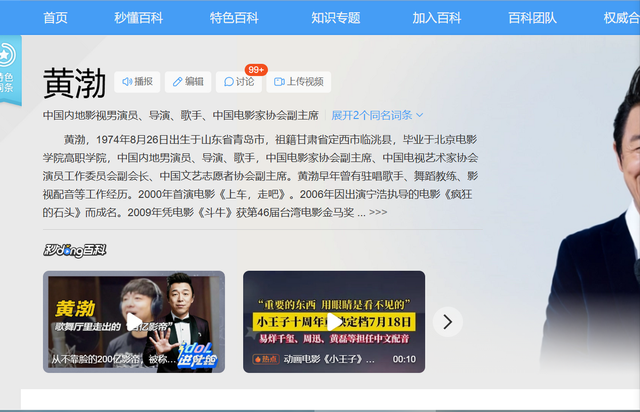Image resolution: width=640 pixels, height=412 pixels.
Task: Open the partially visible 权威合 navigation item
Action: pos(621,18)
